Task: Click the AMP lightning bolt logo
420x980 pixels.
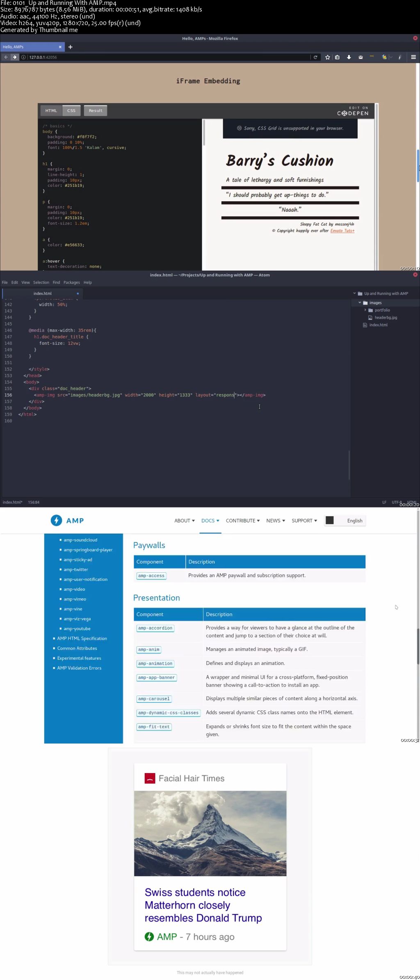Action: (56, 520)
